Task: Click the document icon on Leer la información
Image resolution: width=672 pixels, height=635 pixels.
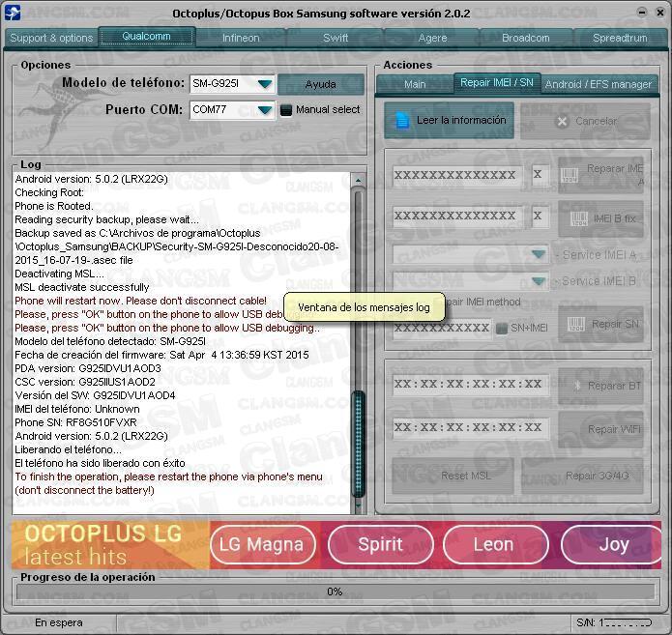Action: click(x=402, y=121)
